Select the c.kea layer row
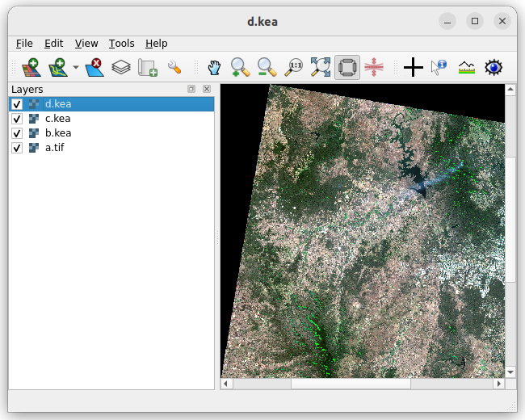The image size is (525, 420). click(x=111, y=119)
